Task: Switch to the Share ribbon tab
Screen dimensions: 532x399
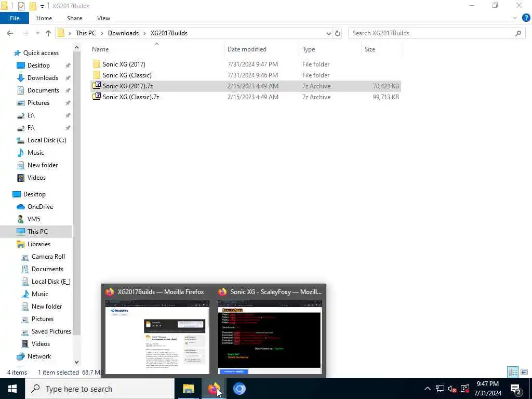Action: 74,18
